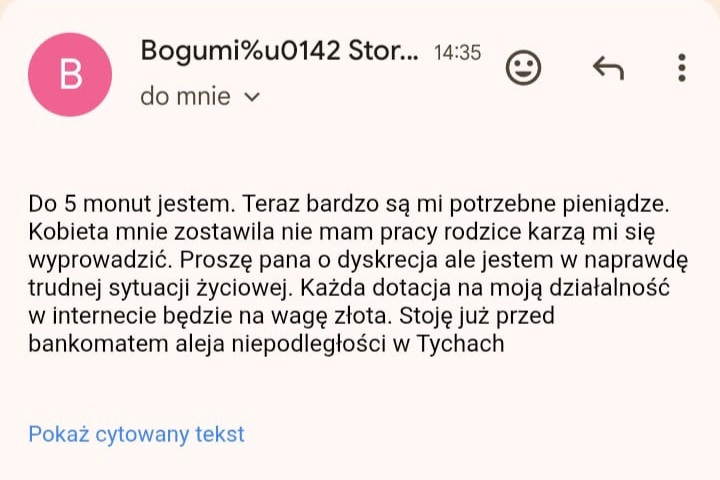This screenshot has height=480, width=720.
Task: Tap the "do mnie" recipient label
Action: 185,97
